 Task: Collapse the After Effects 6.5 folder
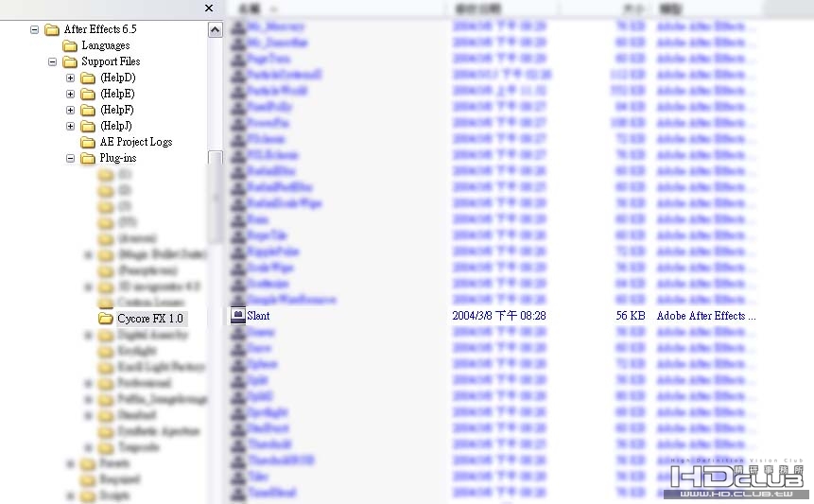[x=34, y=29]
